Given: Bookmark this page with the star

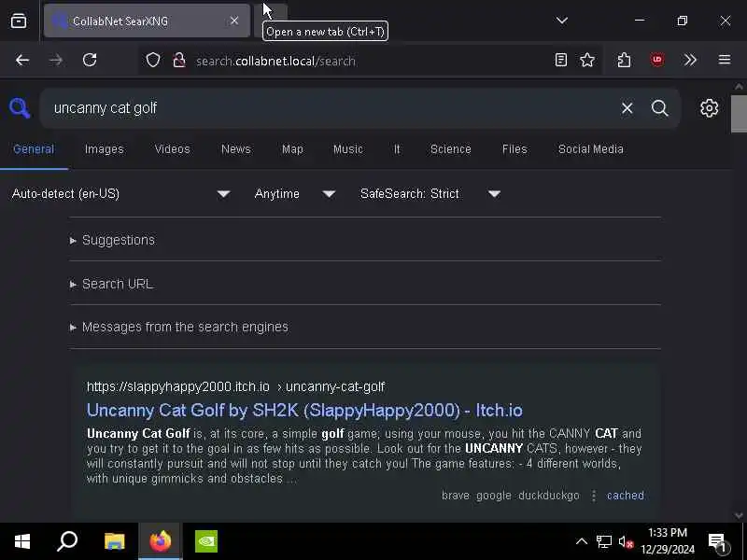Looking at the screenshot, I should (587, 60).
